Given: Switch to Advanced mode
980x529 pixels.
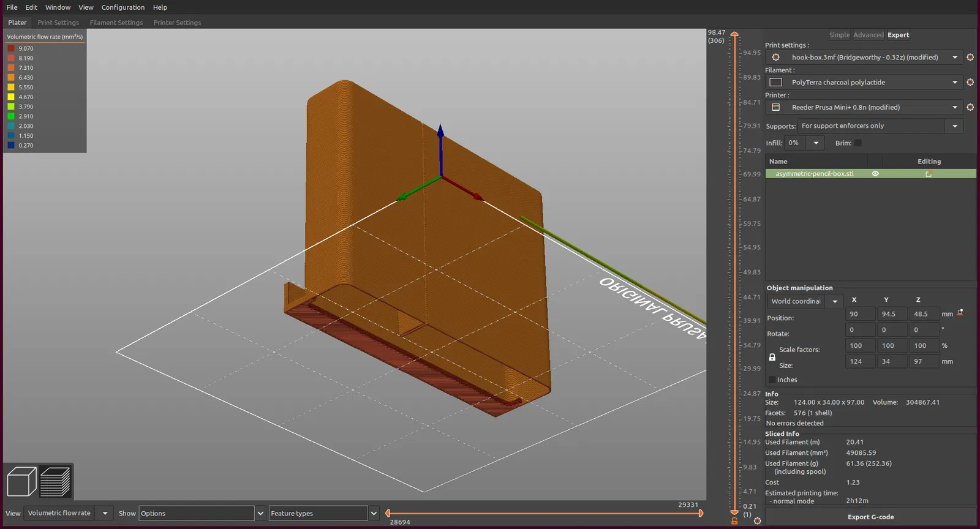Looking at the screenshot, I should [868, 35].
